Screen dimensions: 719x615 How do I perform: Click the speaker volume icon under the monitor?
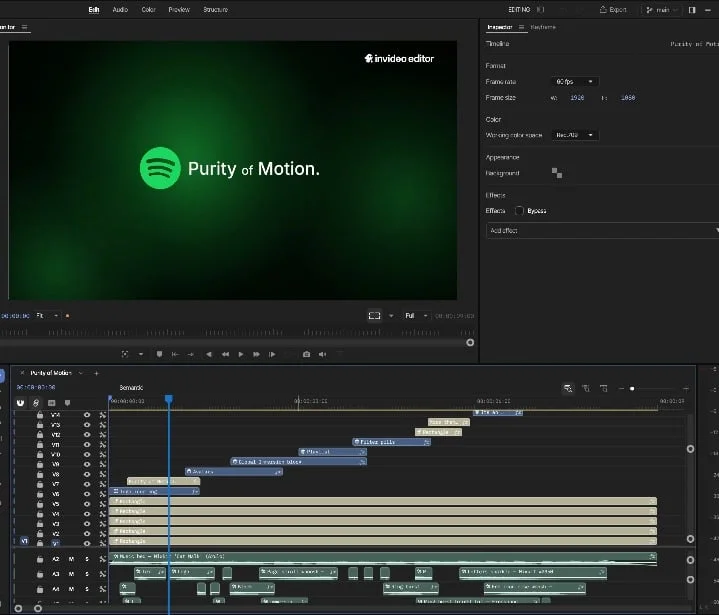(322, 354)
